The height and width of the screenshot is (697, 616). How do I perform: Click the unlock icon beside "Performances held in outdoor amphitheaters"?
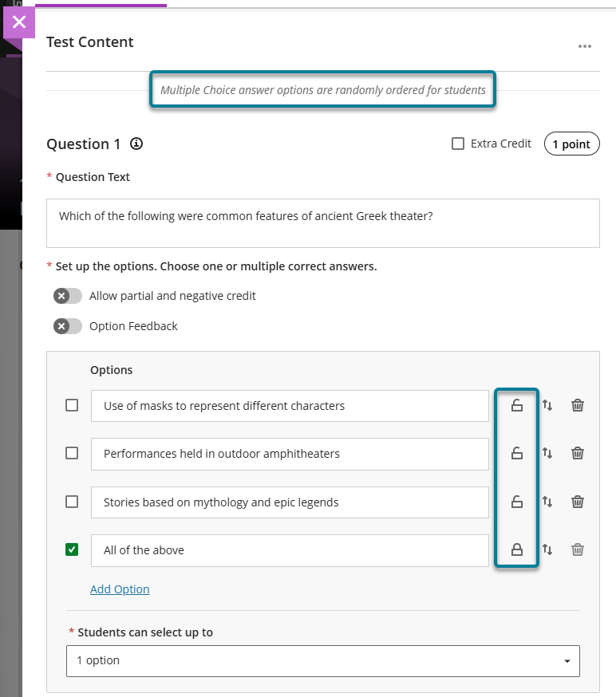517,453
